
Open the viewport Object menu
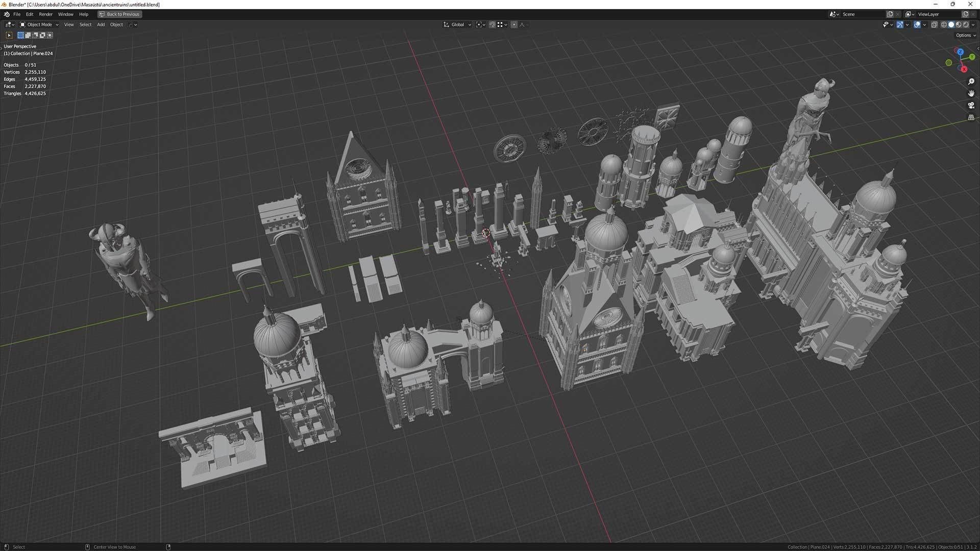click(116, 24)
